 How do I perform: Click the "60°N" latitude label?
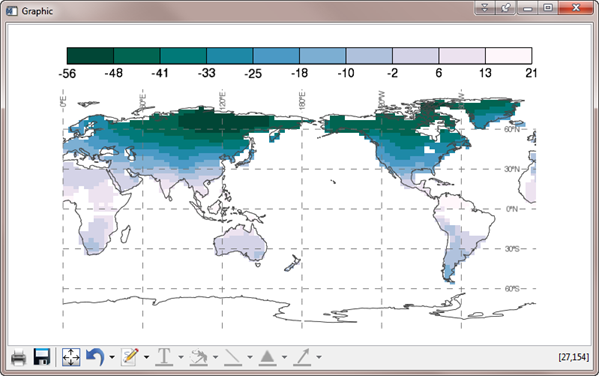pyautogui.click(x=512, y=130)
